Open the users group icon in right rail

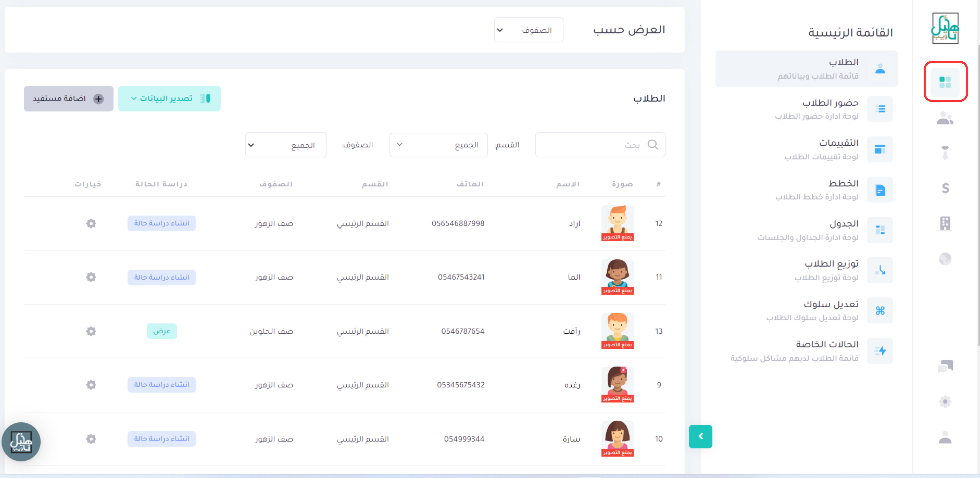pyautogui.click(x=945, y=118)
